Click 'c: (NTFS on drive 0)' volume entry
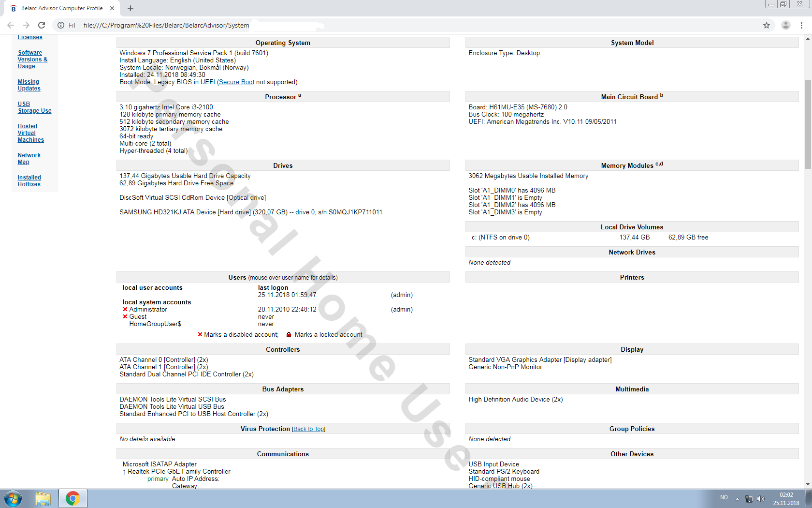 click(x=501, y=238)
